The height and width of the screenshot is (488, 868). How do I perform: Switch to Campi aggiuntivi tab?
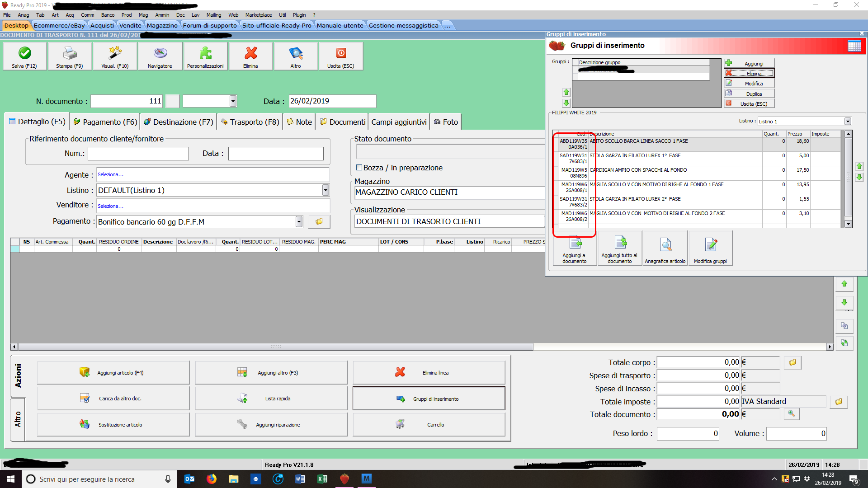tap(399, 122)
